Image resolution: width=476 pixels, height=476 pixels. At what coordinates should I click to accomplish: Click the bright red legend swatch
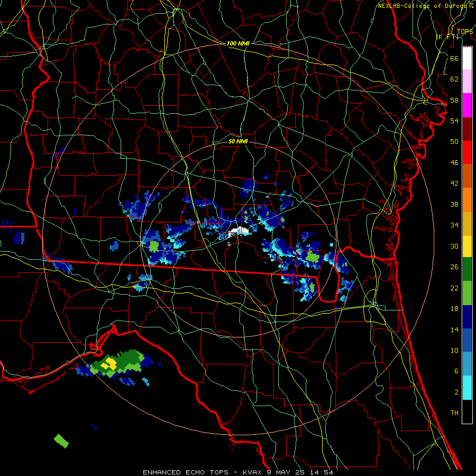pos(467,152)
